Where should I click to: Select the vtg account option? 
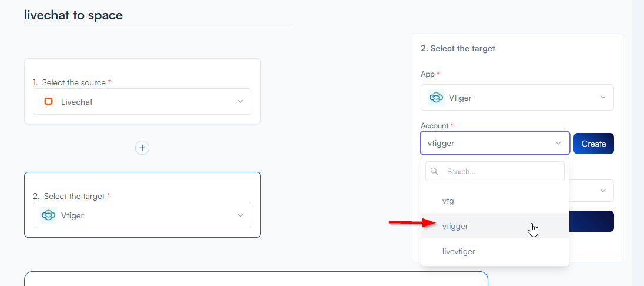pos(448,201)
